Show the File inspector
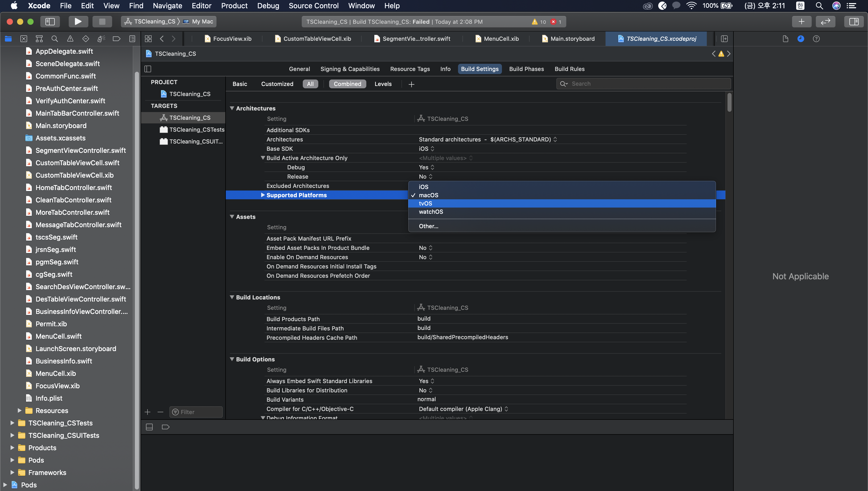Screen dimensions: 868x491 coord(785,39)
